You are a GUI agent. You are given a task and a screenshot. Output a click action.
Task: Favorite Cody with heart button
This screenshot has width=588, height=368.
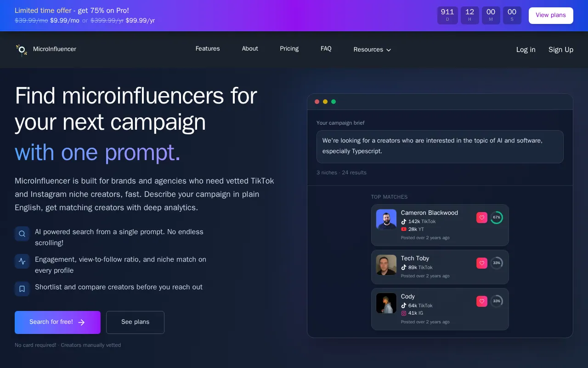482,301
